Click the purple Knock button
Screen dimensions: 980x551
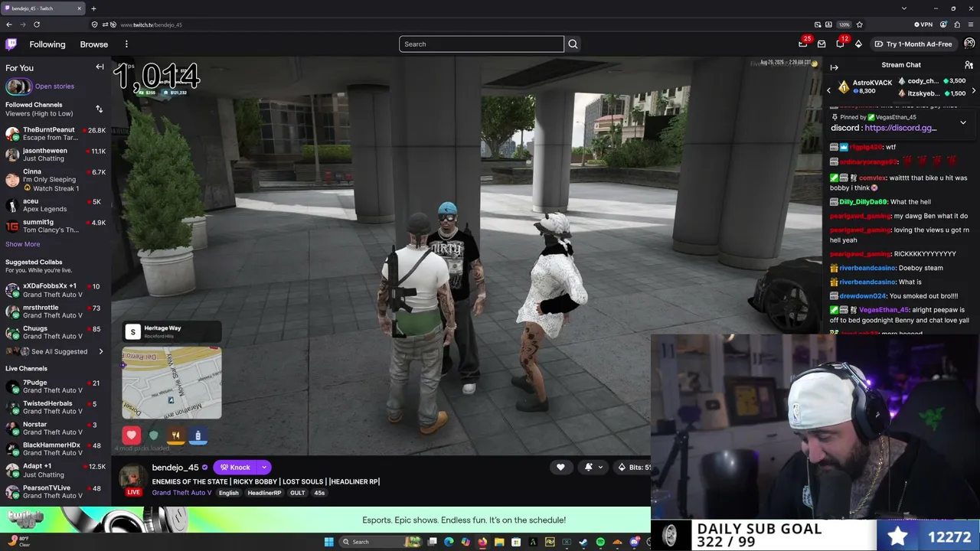(236, 468)
